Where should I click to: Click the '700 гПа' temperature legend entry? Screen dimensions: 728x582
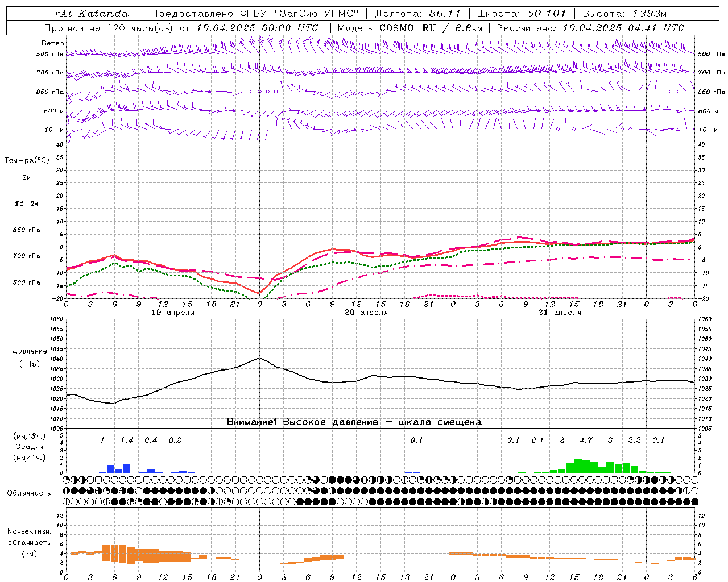coord(26,256)
